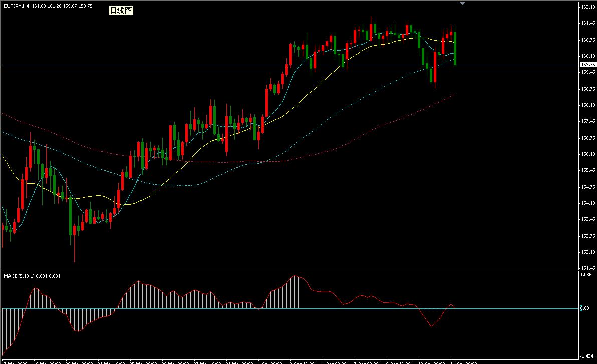Click the 156.75 price scale label

588,138
